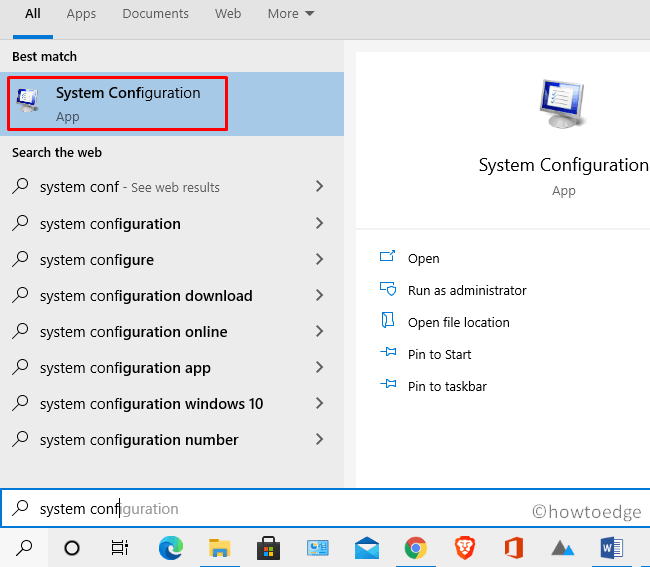Open File Explorer from the taskbar

[x=220, y=547]
